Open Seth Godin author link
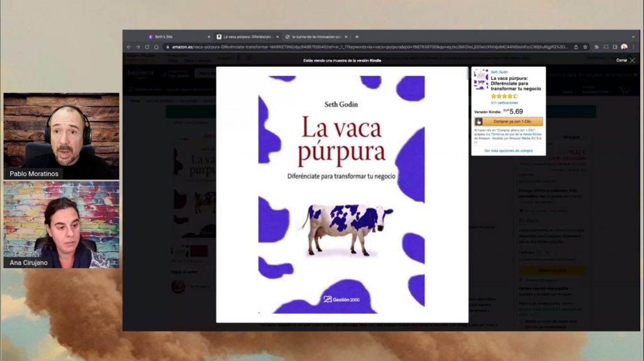Viewport: 644px width, 361px height. click(499, 72)
